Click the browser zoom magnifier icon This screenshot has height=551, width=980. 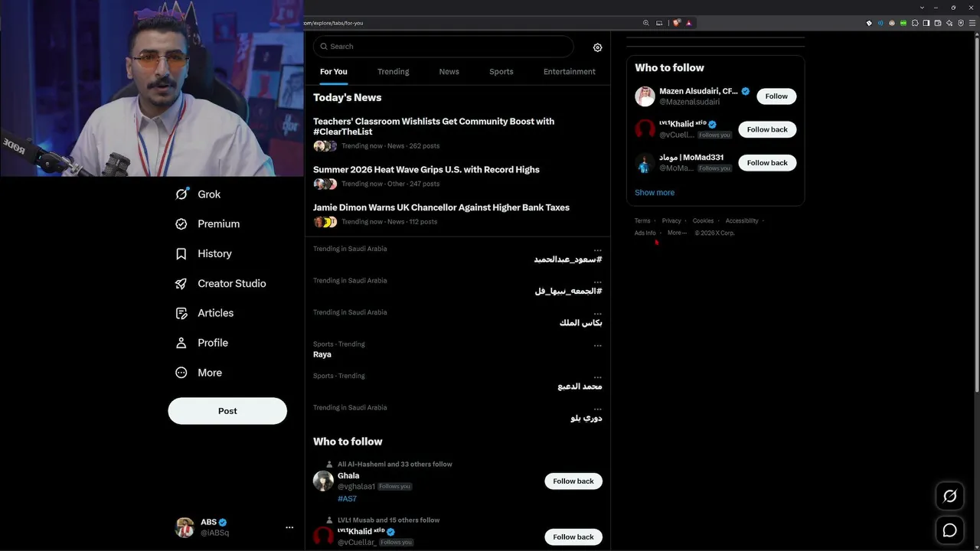646,23
